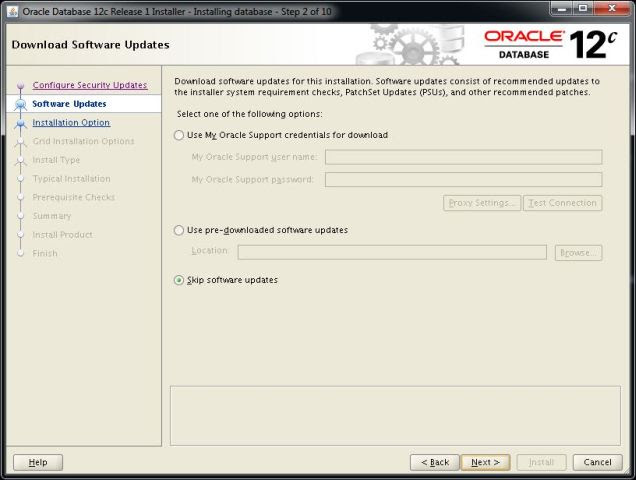Click 'Select one of the following options:' text

249,114
